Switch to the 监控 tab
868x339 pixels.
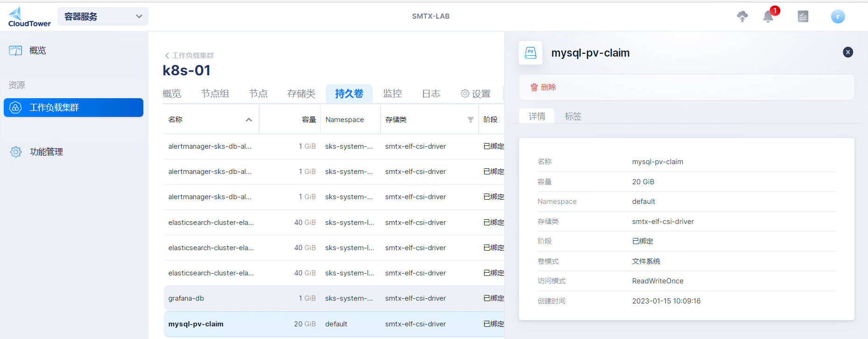(x=393, y=94)
